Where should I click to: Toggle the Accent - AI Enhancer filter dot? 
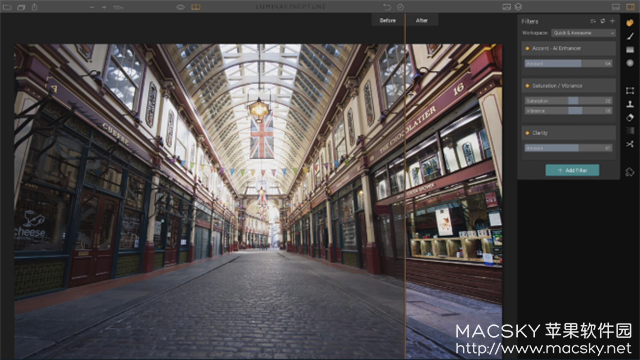click(x=527, y=48)
